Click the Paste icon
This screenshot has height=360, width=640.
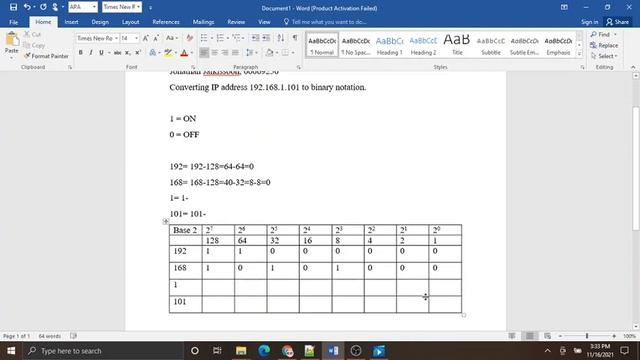pos(12,39)
